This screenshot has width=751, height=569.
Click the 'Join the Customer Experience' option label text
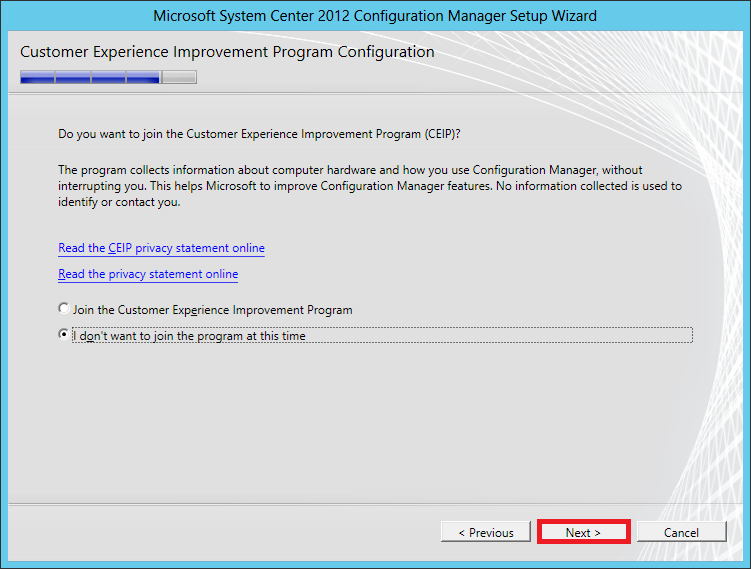pos(212,310)
